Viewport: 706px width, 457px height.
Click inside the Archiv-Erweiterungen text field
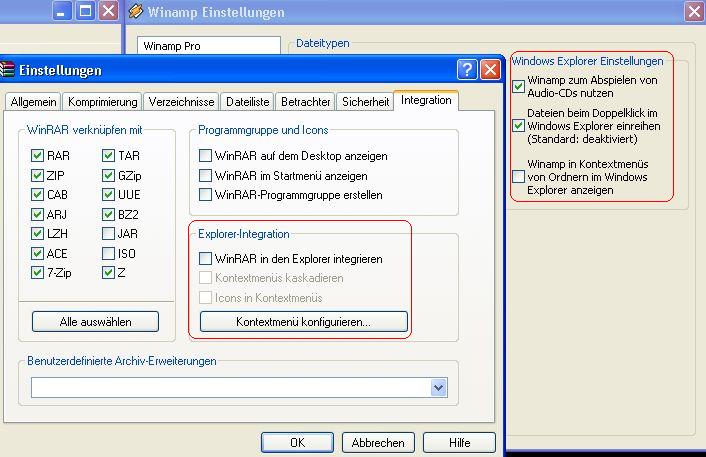tap(231, 387)
